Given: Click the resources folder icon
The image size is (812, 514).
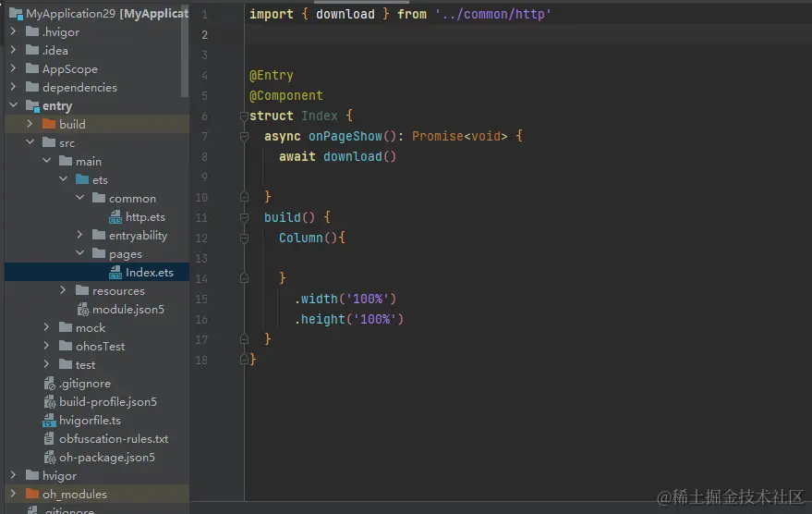Looking at the screenshot, I should tap(82, 290).
